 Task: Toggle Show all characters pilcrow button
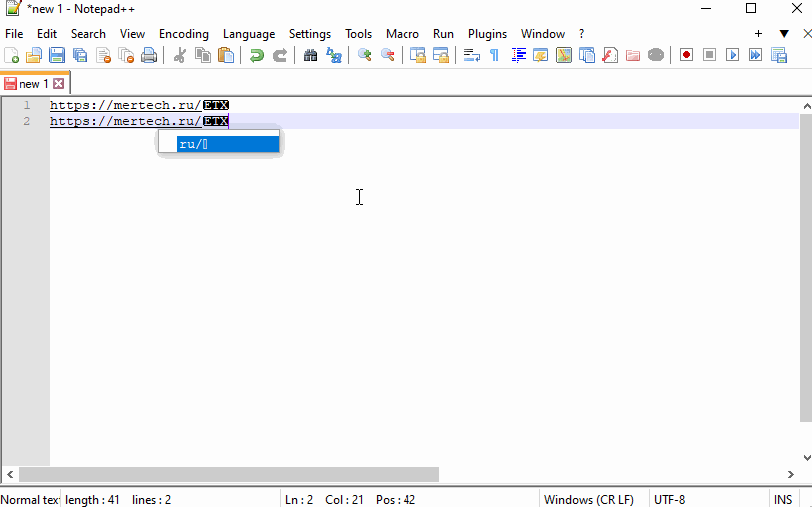(494, 56)
